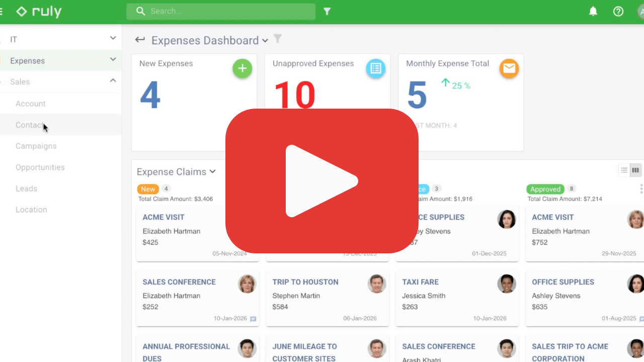Click Stephen Martin avatar on Trip to Houston

tap(377, 284)
